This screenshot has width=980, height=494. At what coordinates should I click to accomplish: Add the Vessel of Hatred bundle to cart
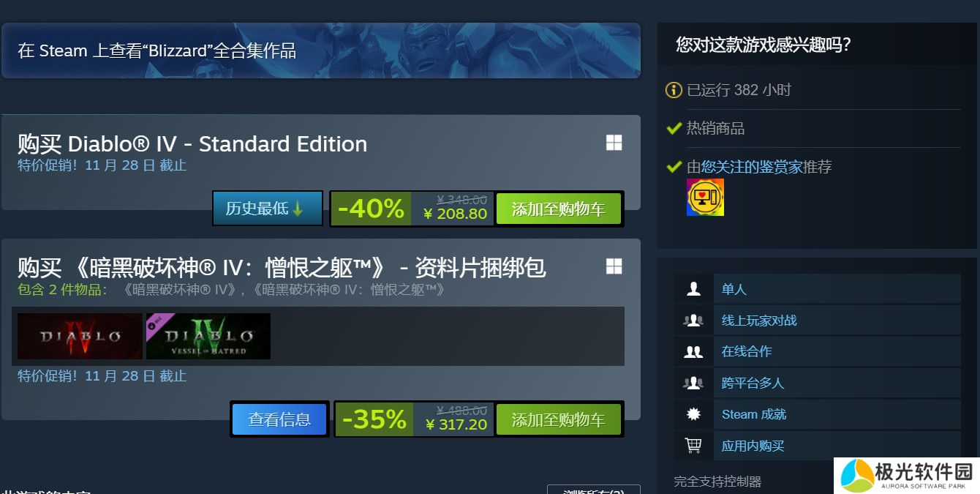[559, 419]
